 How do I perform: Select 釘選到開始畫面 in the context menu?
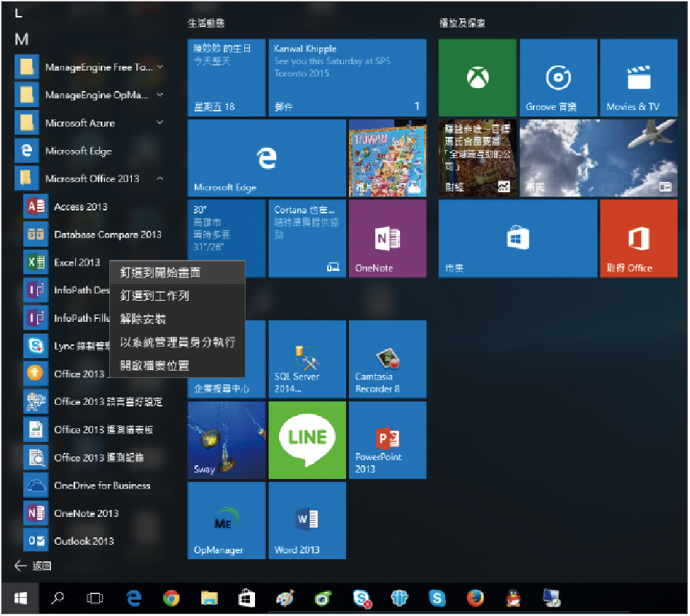pos(177,272)
